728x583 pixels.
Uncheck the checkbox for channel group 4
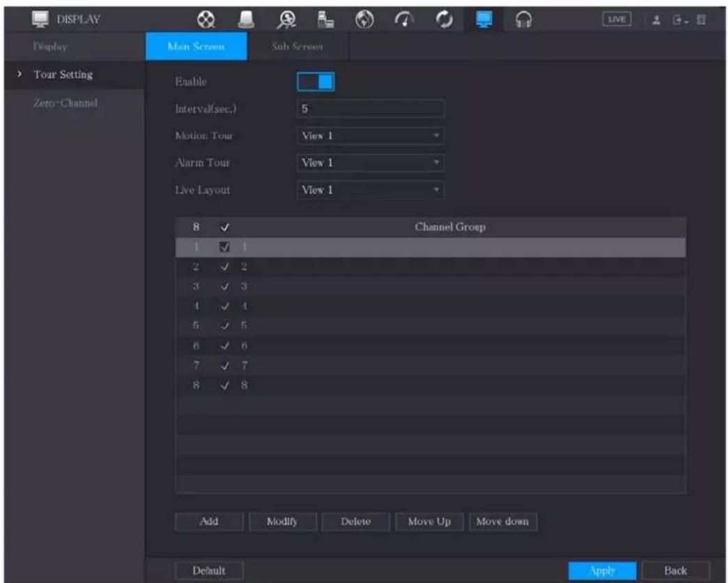(x=225, y=306)
